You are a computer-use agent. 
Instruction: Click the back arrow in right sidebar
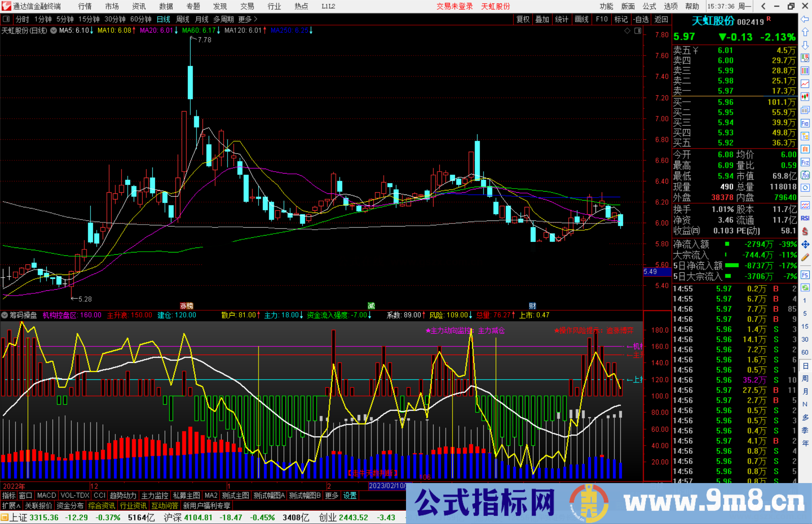(805, 19)
